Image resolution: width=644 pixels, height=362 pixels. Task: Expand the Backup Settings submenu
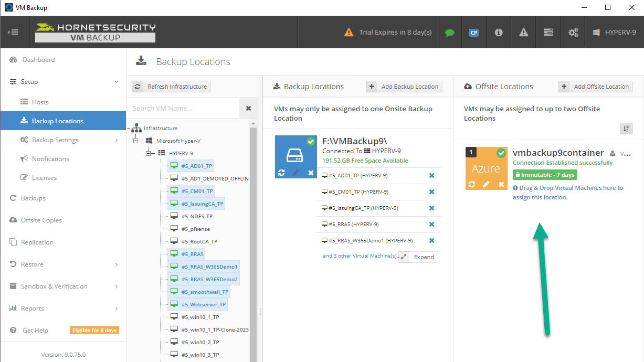click(117, 140)
